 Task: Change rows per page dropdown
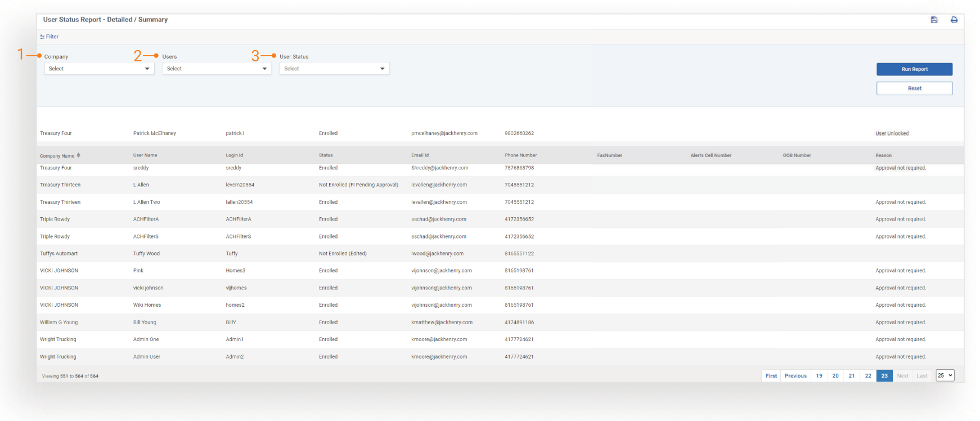tap(945, 375)
